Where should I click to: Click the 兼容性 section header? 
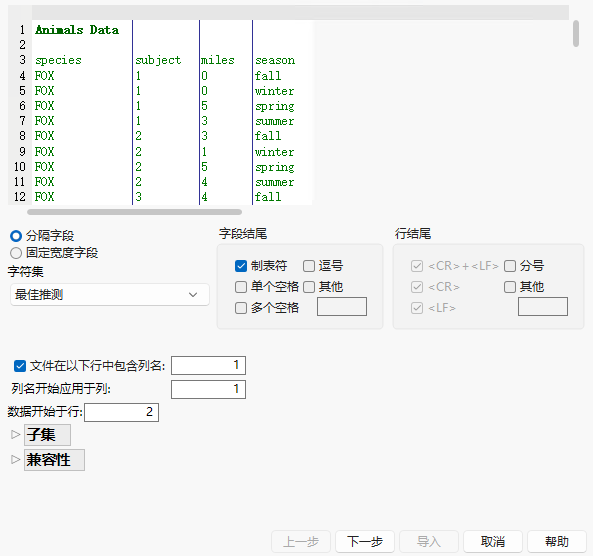coord(54,460)
